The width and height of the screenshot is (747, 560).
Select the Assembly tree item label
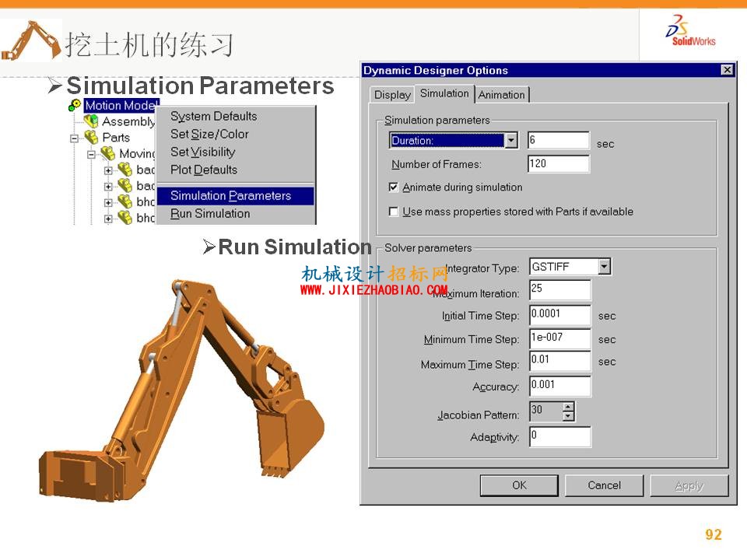point(128,121)
